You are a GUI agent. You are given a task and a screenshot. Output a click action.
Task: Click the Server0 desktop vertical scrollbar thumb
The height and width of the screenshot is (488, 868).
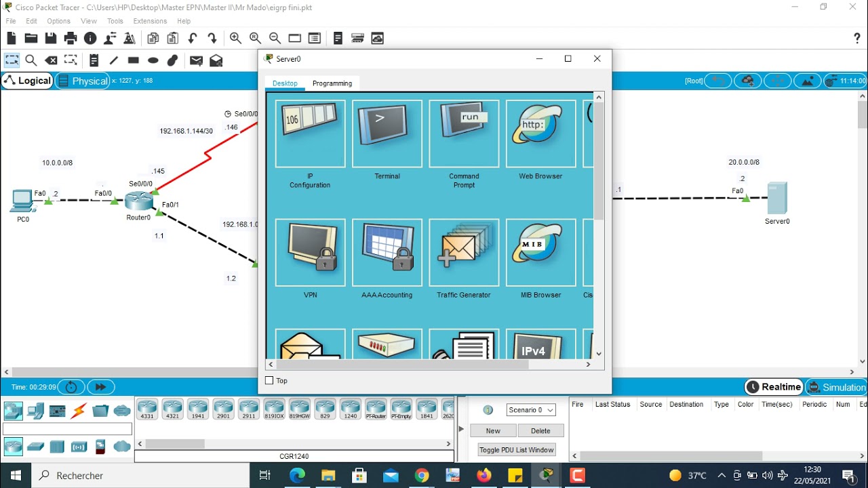(598, 161)
